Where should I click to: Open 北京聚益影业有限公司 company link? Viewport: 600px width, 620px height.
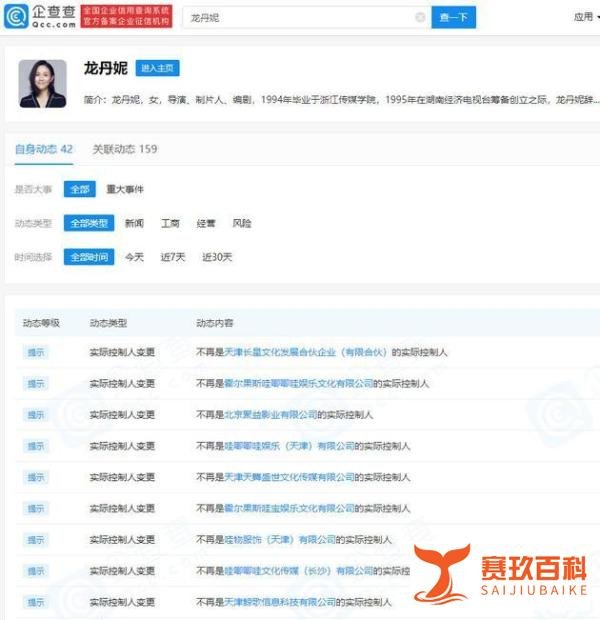click(x=271, y=414)
